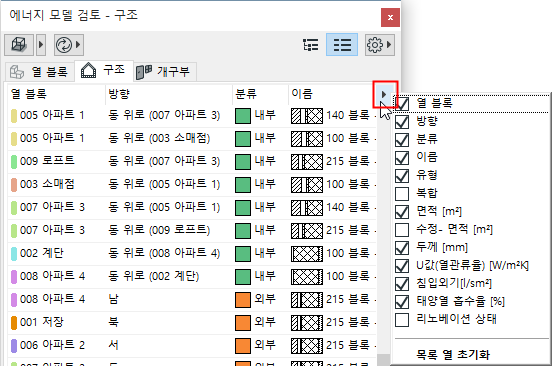Click hatch pattern icon in 002 계단 row
This screenshot has height=366, width=552.
pyautogui.click(x=307, y=253)
